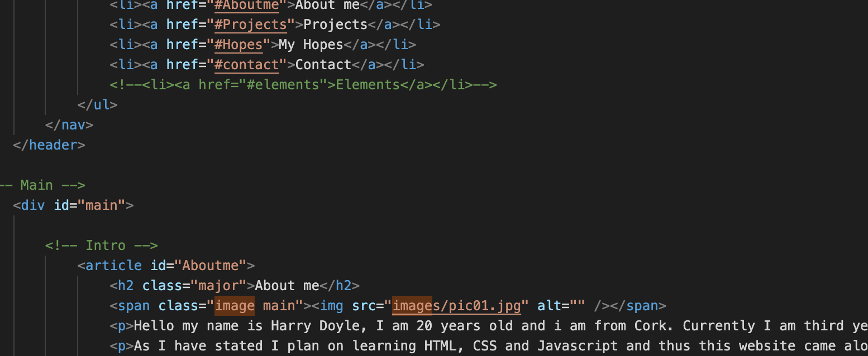Click the commented-out Elements list item line
Viewport: 868px width, 356px height.
coord(303,85)
